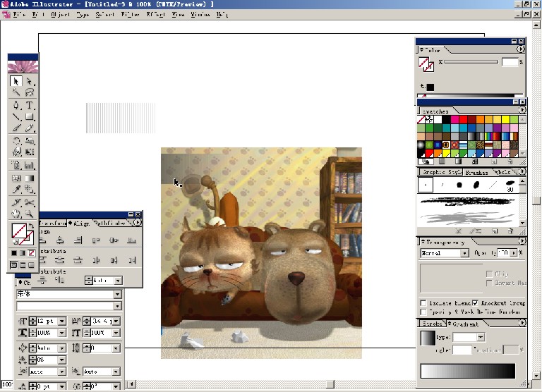Click the first align-left icon in Align panel
Viewport: 542px width, 392px height.
pos(43,240)
